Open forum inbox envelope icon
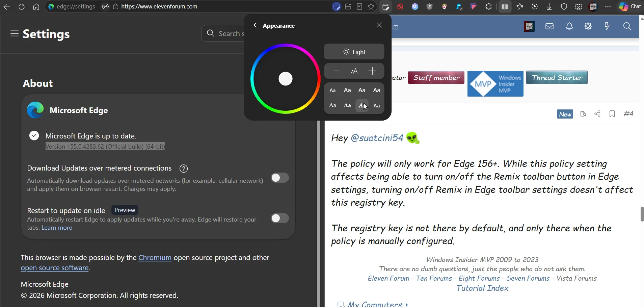This screenshot has width=644, height=307. tap(549, 26)
